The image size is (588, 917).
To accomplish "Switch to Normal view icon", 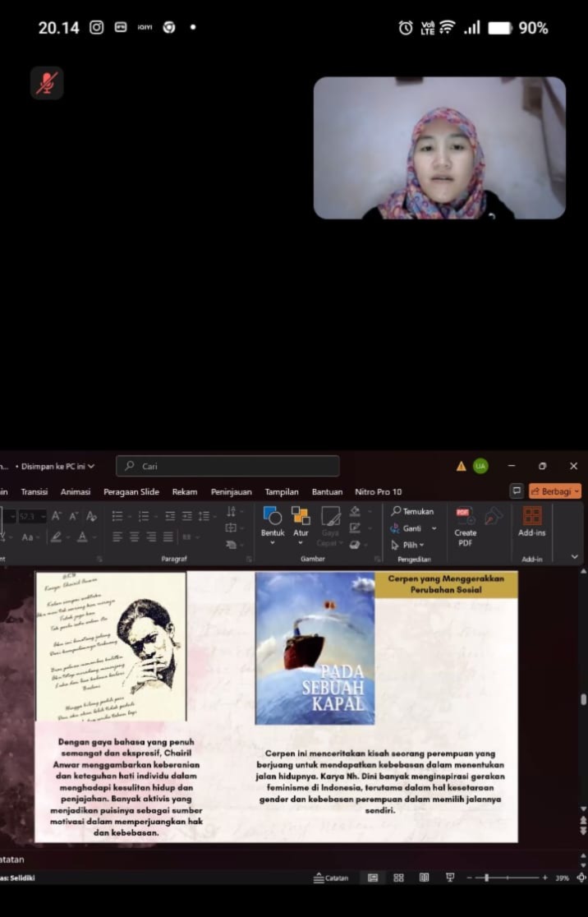I will pos(373,878).
